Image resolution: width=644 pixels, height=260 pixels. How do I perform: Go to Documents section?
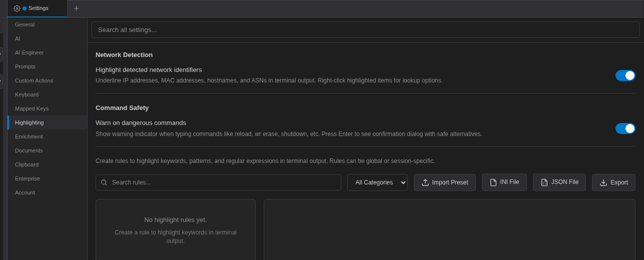(48, 150)
